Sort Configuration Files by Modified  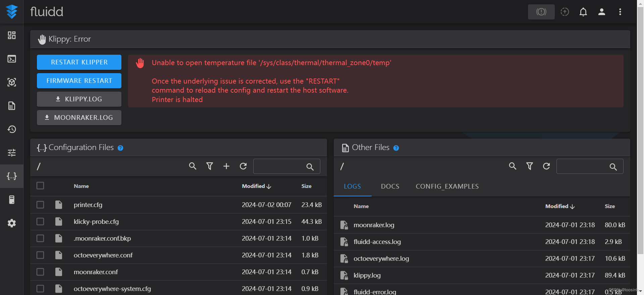click(256, 186)
